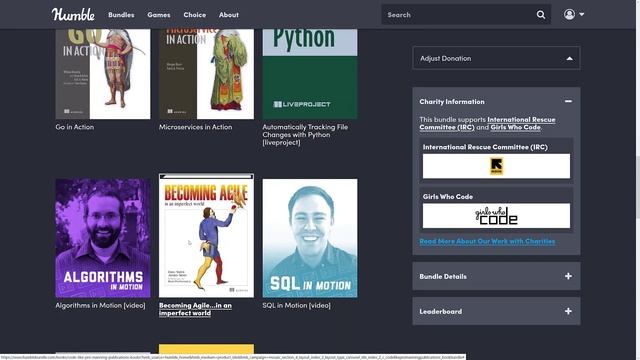Open the Python liveproject cover
The image size is (640, 360).
pyautogui.click(x=310, y=74)
